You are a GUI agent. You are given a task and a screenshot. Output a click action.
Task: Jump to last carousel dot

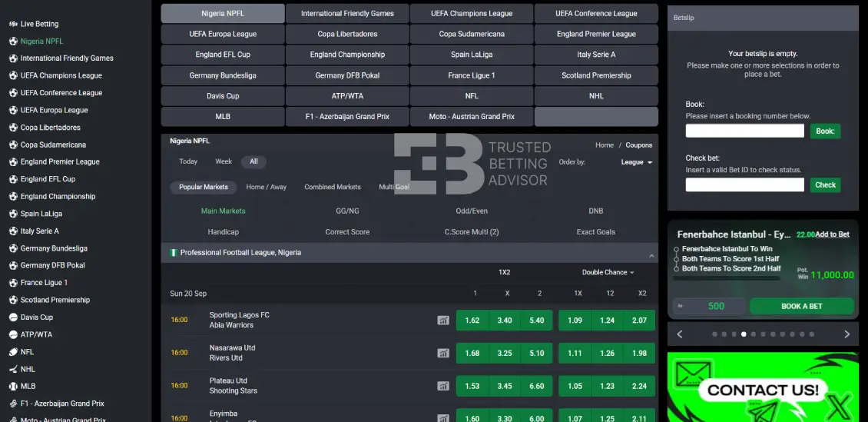point(811,334)
